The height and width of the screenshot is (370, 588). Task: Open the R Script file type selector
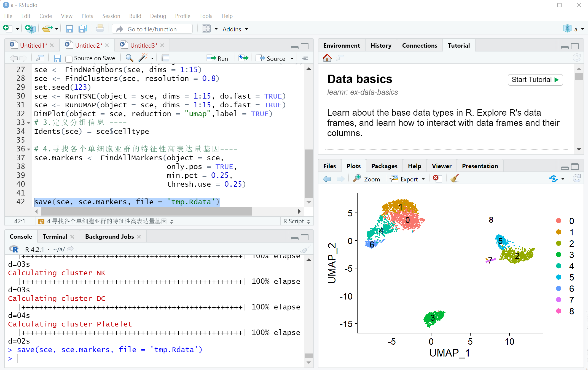[x=297, y=221]
